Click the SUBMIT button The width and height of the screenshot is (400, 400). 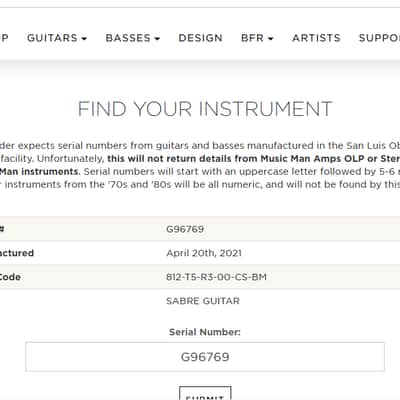point(205,394)
